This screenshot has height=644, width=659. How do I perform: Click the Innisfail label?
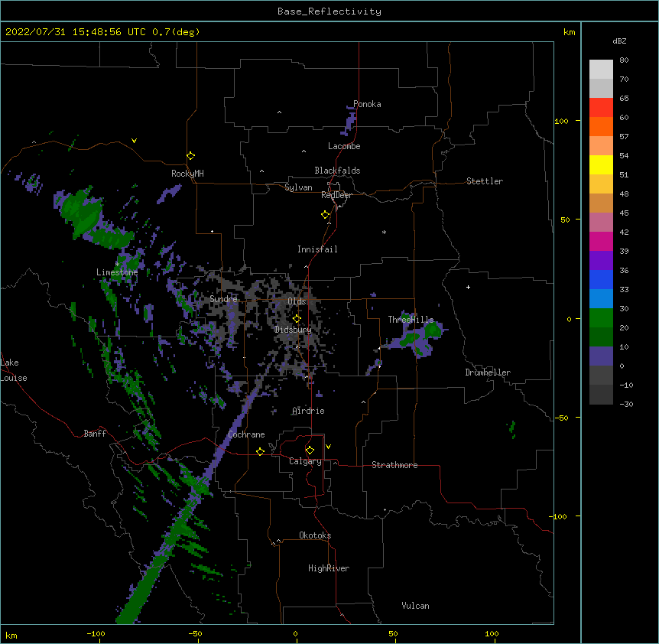317,249
